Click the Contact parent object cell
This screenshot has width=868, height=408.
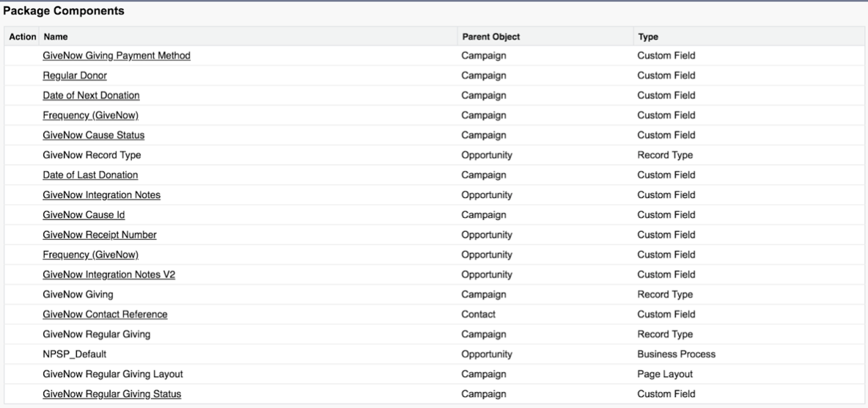[478, 314]
